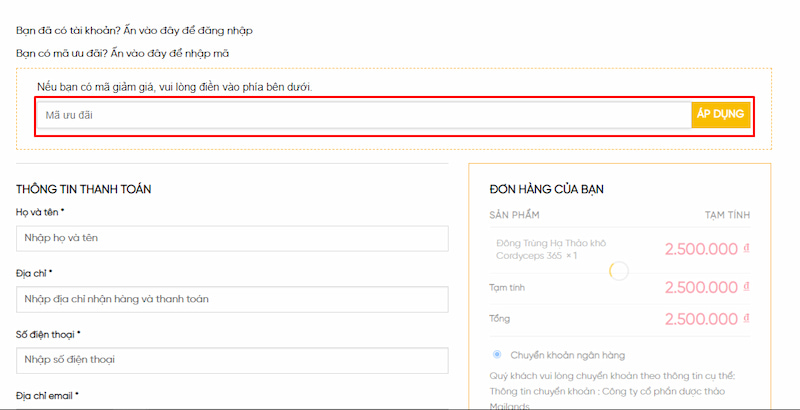Click the Số điện thoại input field

[232, 360]
